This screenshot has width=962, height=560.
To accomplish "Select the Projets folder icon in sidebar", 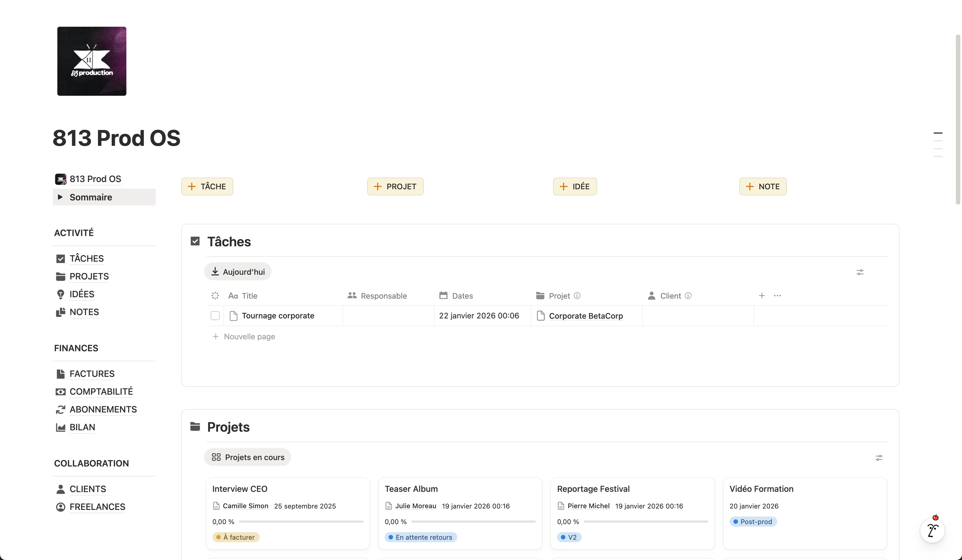I will (x=61, y=276).
